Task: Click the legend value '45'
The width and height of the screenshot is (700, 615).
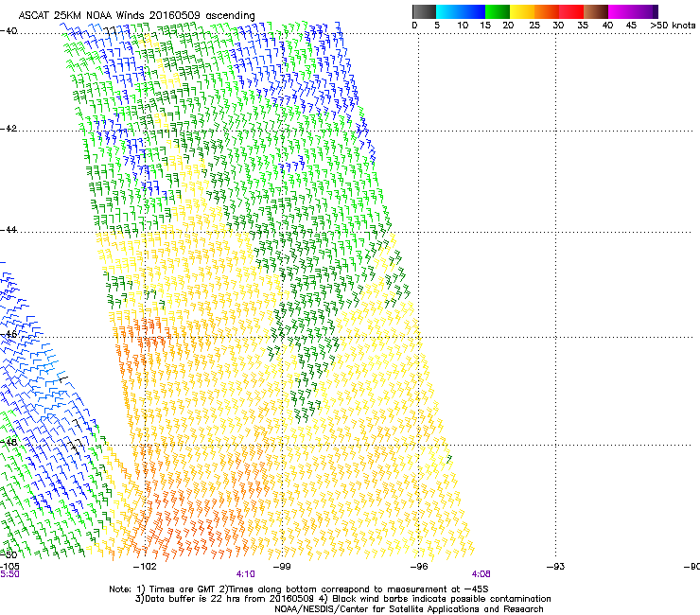Action: pos(631,26)
